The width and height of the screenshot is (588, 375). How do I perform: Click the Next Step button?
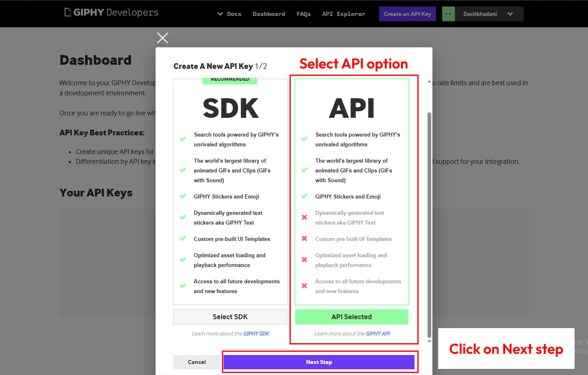click(x=320, y=362)
